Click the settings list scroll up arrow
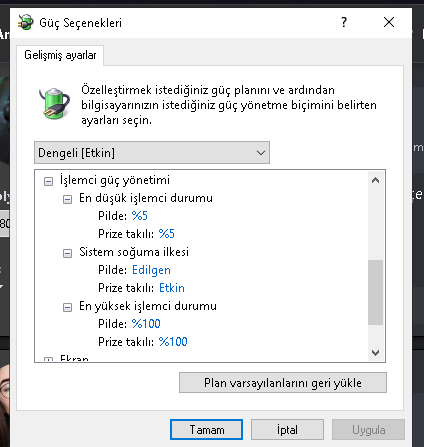This screenshot has width=424, height=447. [x=375, y=180]
